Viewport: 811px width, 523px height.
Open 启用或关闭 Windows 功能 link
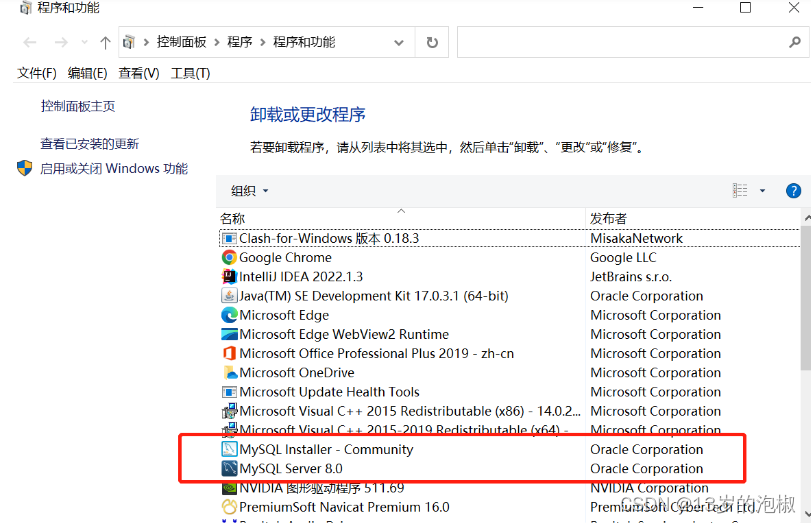pyautogui.click(x=114, y=169)
